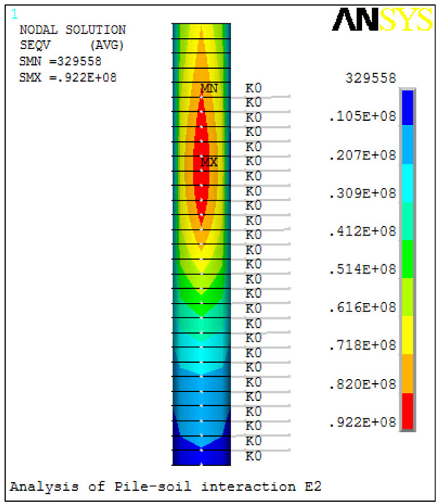The height and width of the screenshot is (504, 439).
Task: Click the legend value .207E+08
Action: coord(363,156)
